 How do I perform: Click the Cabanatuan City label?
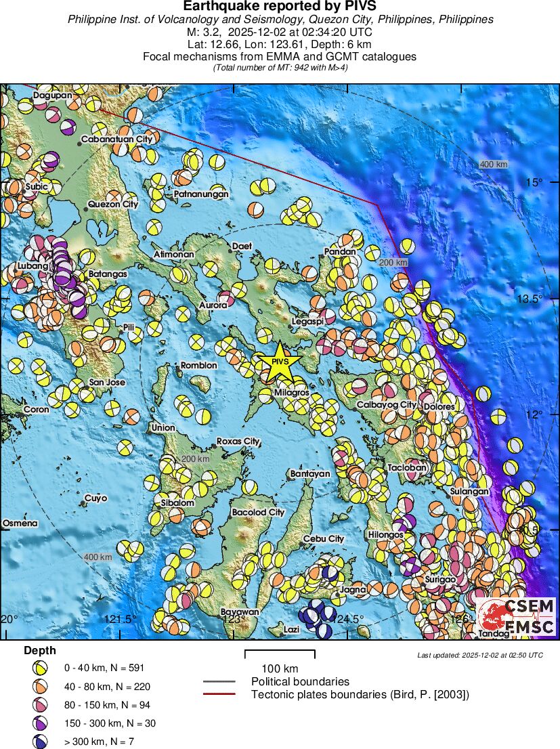(x=116, y=140)
